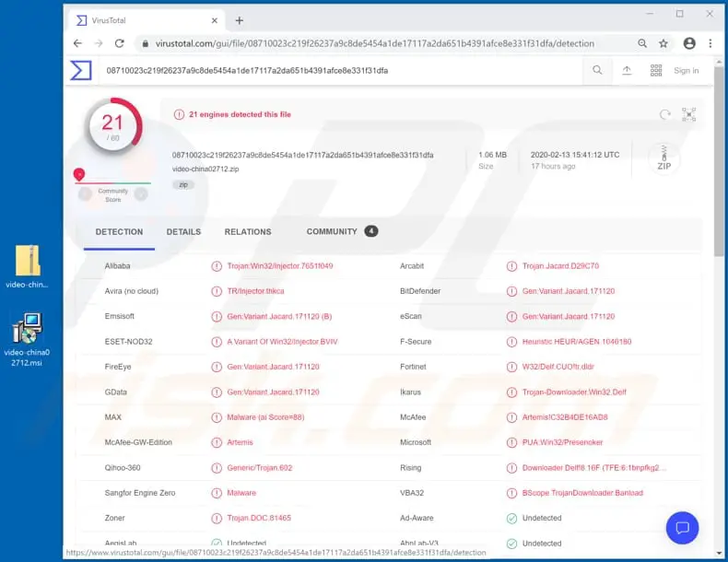Screen dimensions: 728x562
Task: Click the McAfee-GW-Edition engine name
Action: [x=138, y=442]
